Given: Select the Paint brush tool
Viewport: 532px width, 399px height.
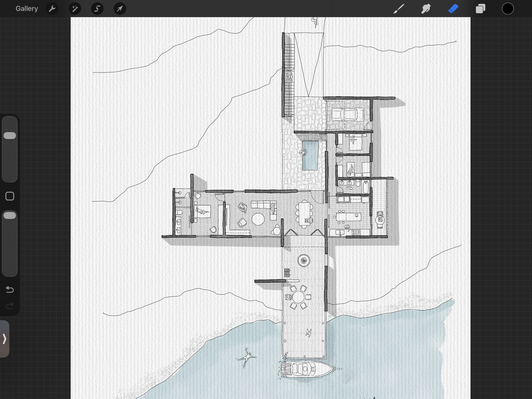Looking at the screenshot, I should pos(399,9).
